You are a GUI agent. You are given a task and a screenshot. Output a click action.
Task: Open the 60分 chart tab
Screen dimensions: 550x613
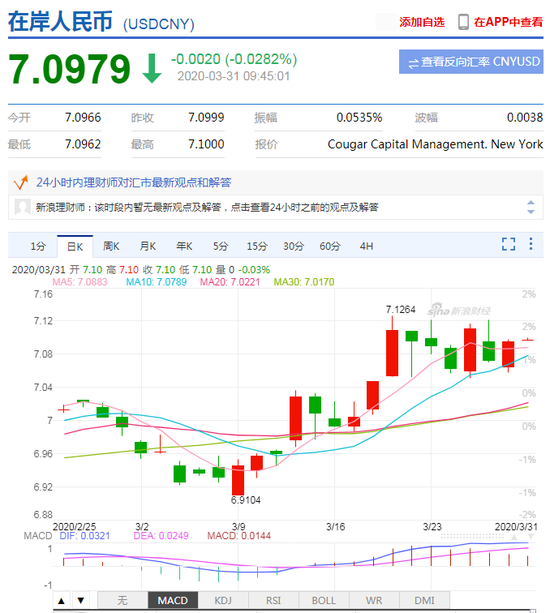tap(330, 246)
